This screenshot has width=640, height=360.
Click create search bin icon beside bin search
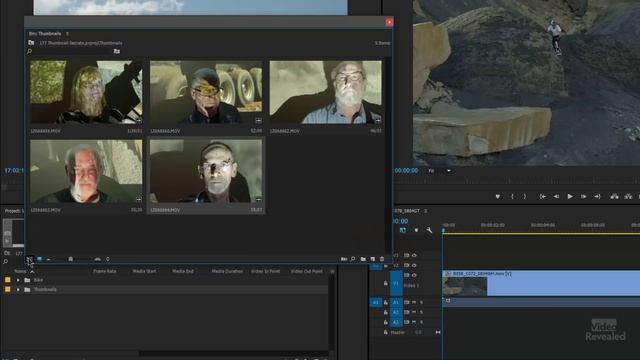(x=117, y=51)
